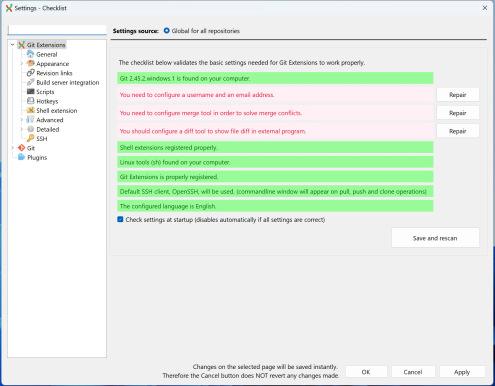Focus the settings search field
This screenshot has height=386, width=495.
coord(57,30)
